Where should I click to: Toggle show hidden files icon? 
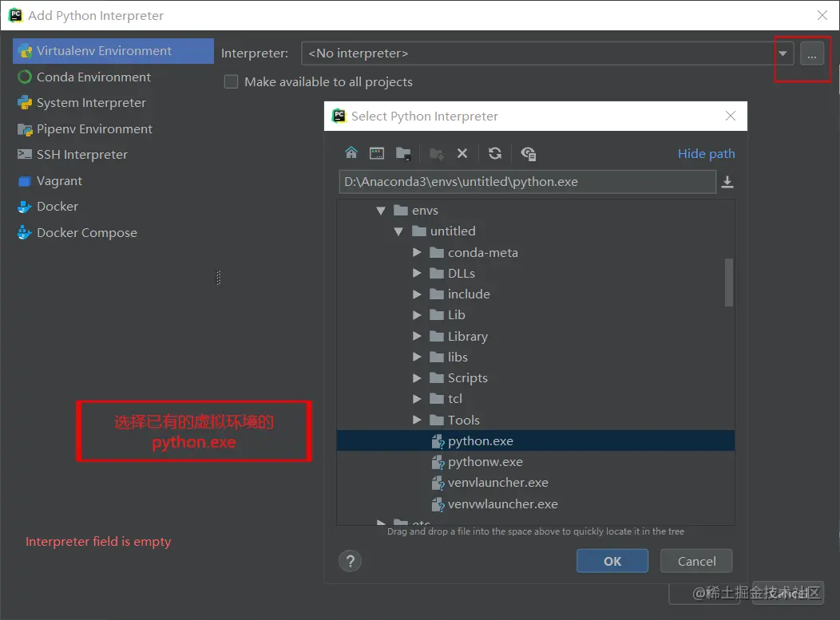529,154
